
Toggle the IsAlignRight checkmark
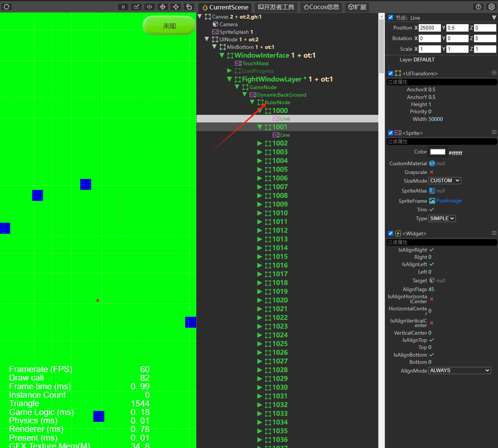click(x=432, y=250)
